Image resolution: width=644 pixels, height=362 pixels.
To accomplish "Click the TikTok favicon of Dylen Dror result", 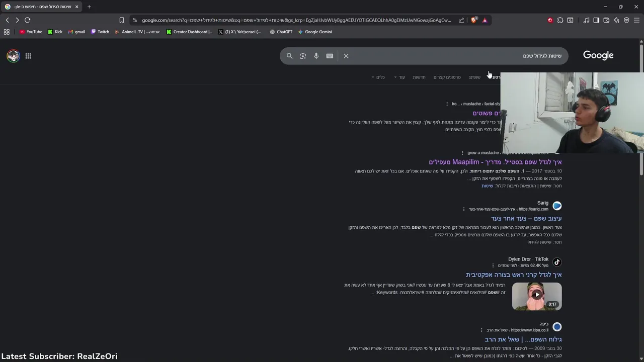I will [x=557, y=262].
